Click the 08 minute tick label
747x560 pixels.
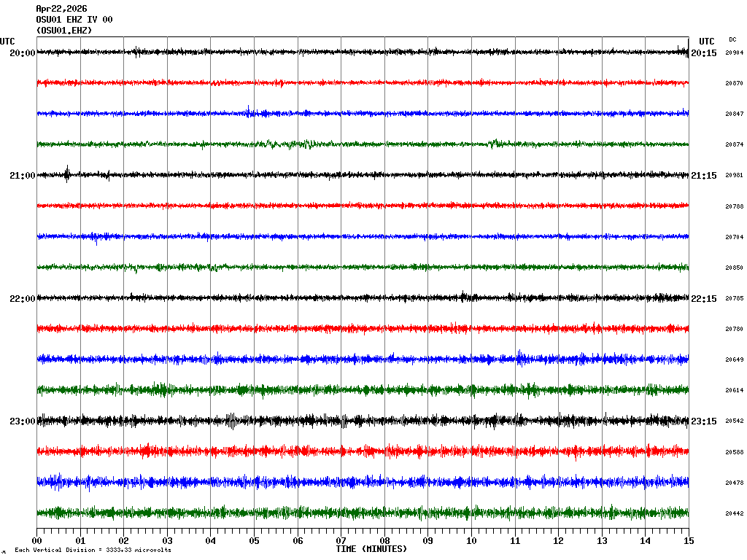[384, 541]
